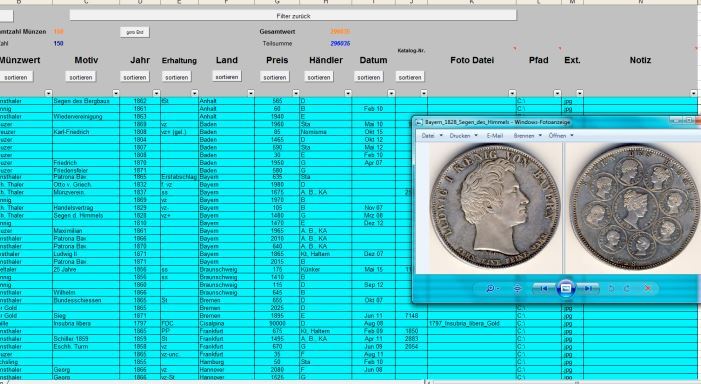Sort by Motiv using its sortieren button
The height and width of the screenshot is (384, 701).
click(81, 77)
